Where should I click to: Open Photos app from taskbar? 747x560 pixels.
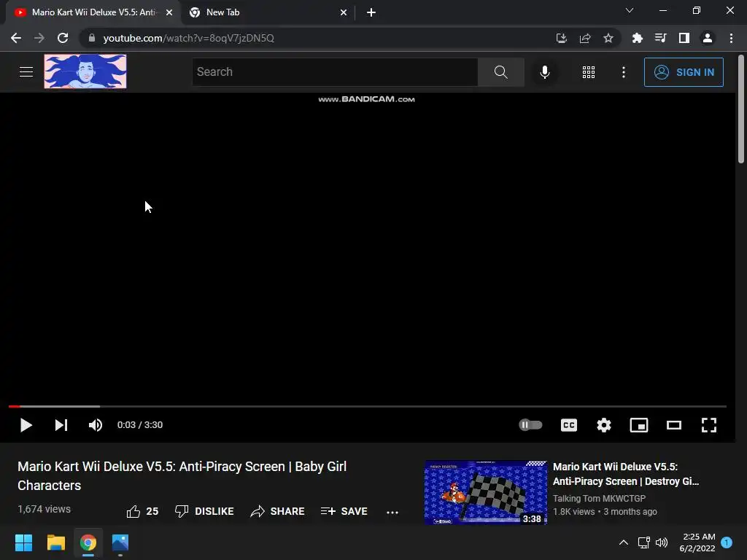click(x=120, y=542)
